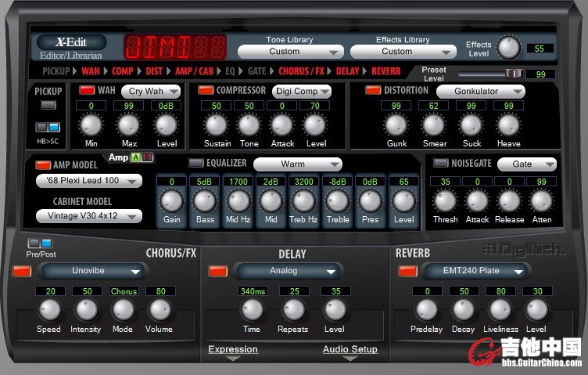Click the Delay Repeats knob

point(294,311)
